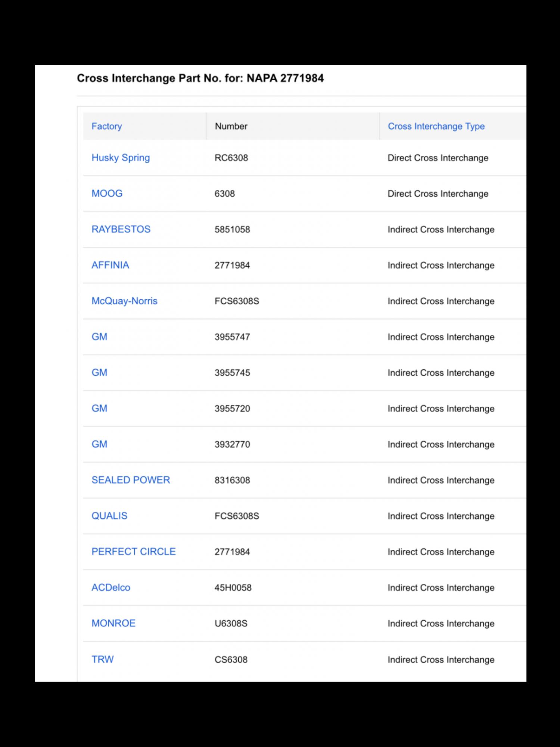The image size is (560, 747).
Task: Open the TRW factory link
Action: [103, 659]
